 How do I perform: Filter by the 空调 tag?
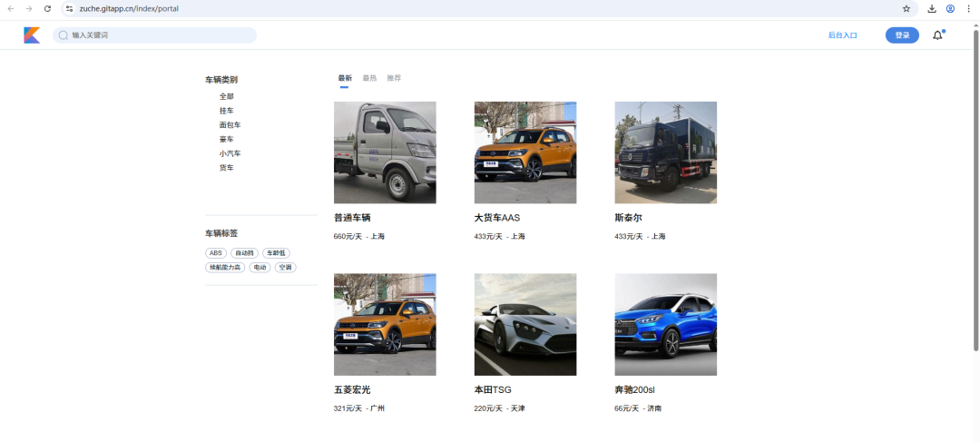[x=286, y=268]
